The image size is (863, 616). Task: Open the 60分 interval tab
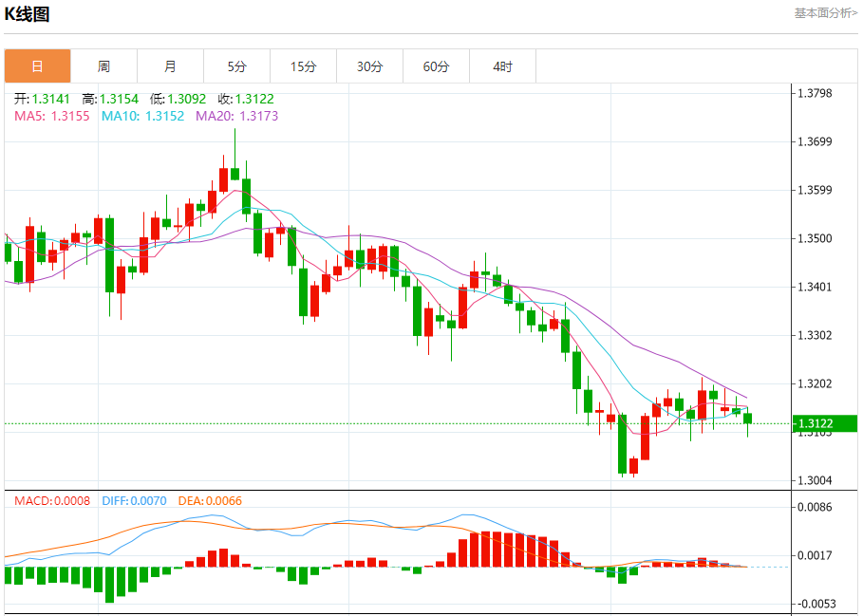pyautogui.click(x=437, y=66)
